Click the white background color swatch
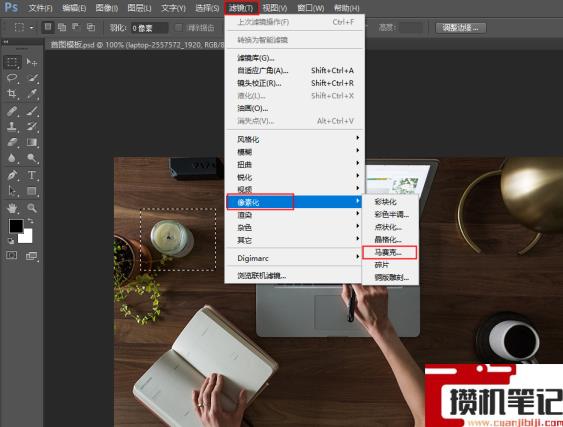The width and height of the screenshot is (563, 427). pos(27,237)
